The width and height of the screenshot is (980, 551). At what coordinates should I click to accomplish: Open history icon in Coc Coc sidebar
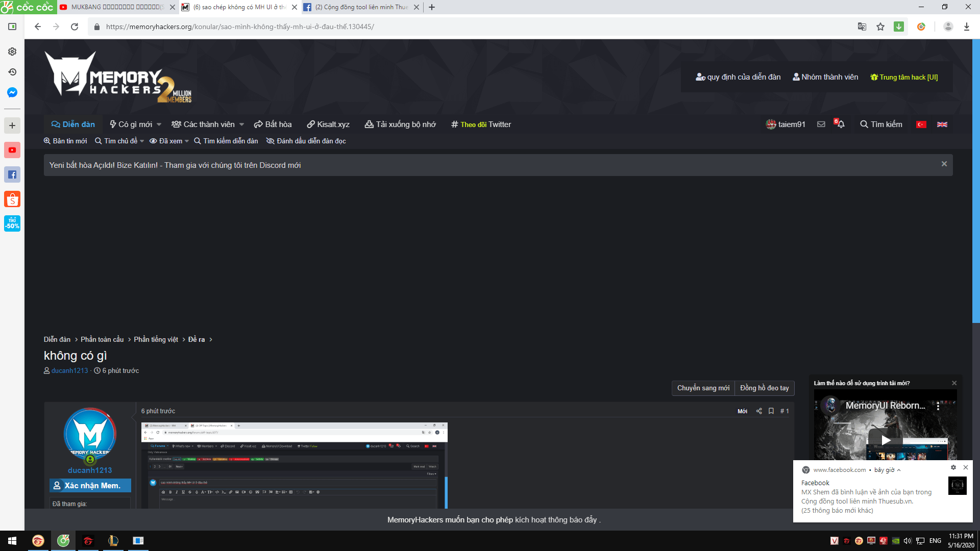tap(12, 72)
